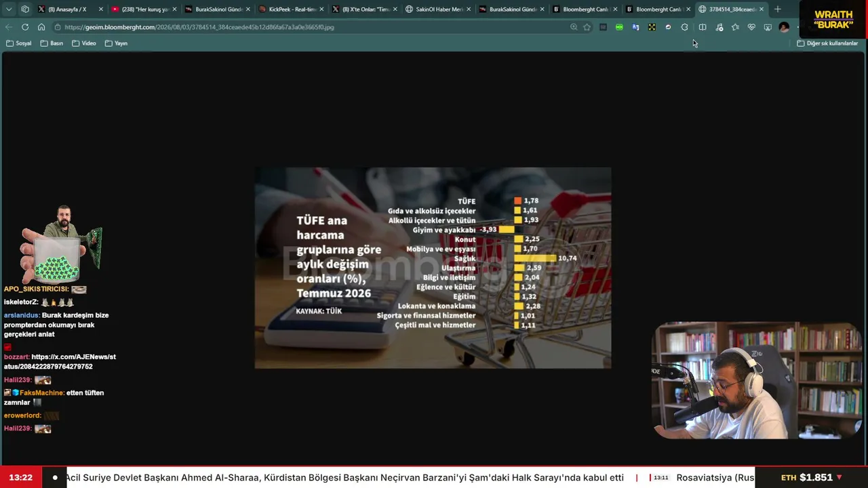
Task: Open the Google Translate extension
Action: [x=635, y=27]
